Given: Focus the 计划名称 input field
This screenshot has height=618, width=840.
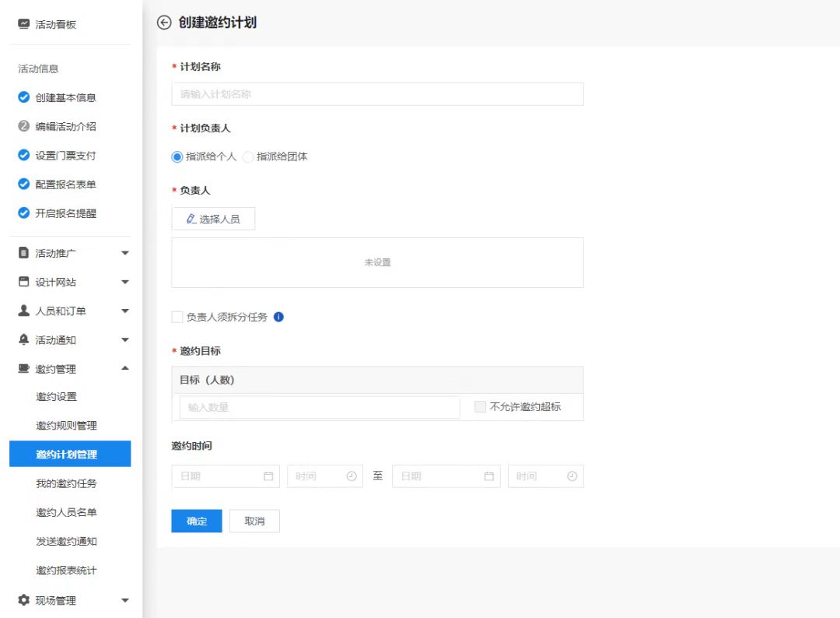Looking at the screenshot, I should coord(377,94).
